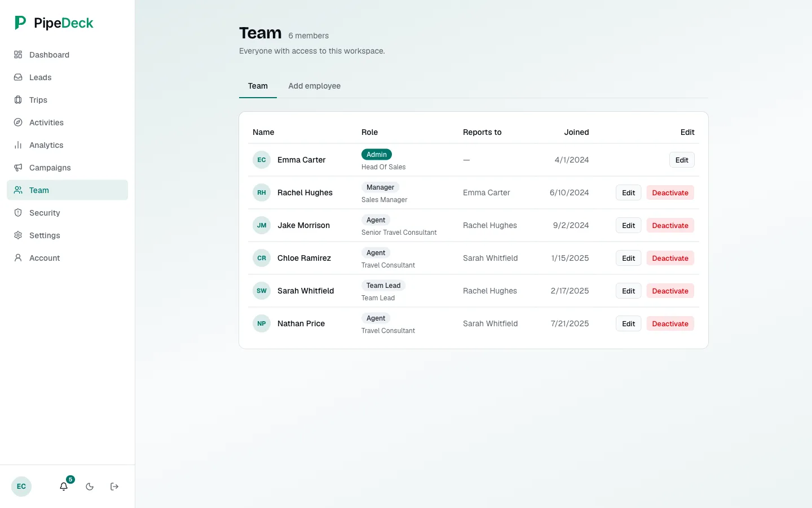812x508 pixels.
Task: Click the PipeDeck logo icon
Action: coord(20,23)
